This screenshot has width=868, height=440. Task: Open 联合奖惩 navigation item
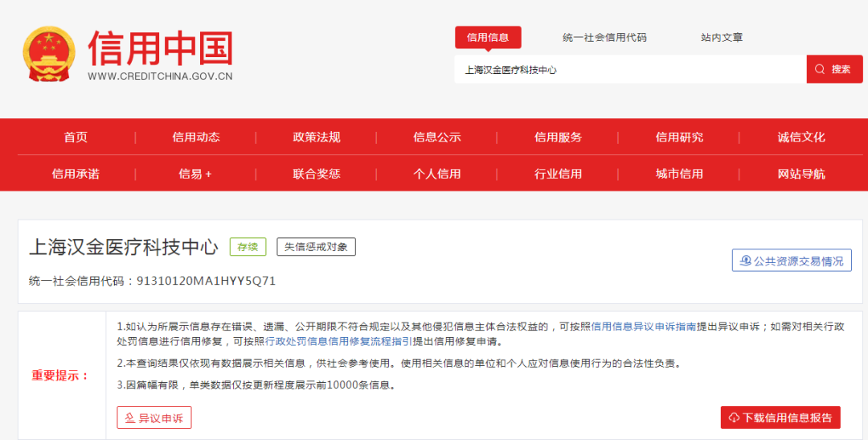coord(317,174)
